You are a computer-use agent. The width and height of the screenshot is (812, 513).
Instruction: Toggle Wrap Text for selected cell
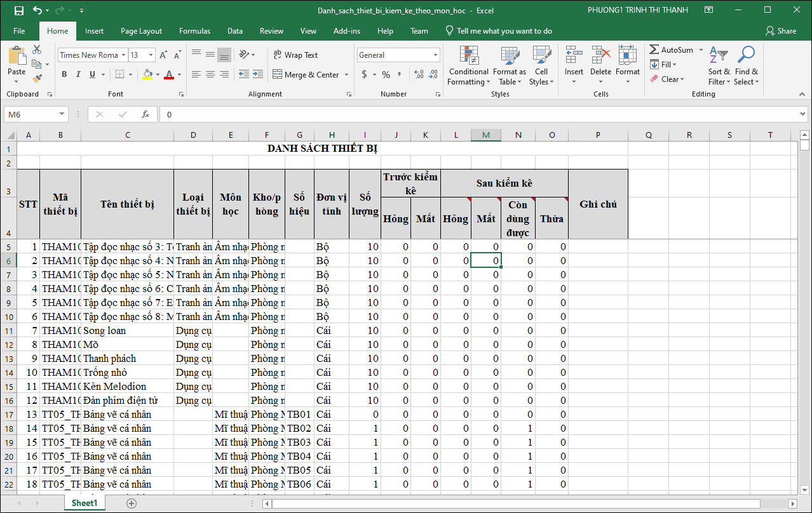click(x=295, y=55)
